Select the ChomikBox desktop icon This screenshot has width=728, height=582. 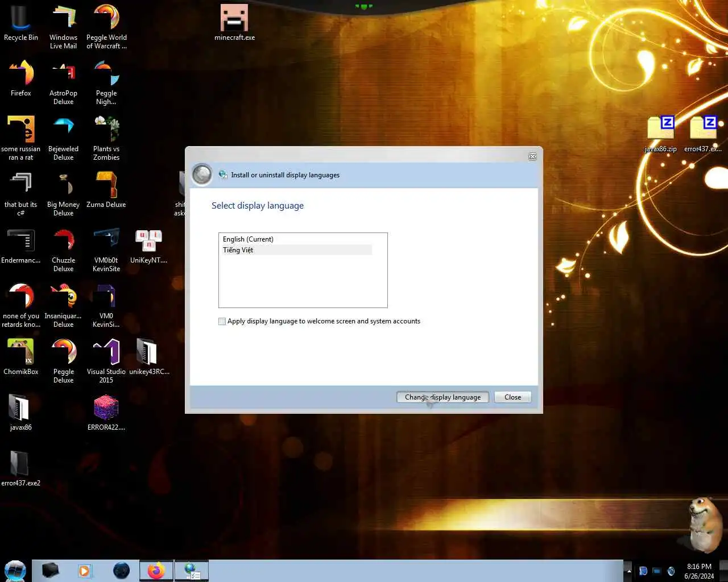(x=21, y=357)
